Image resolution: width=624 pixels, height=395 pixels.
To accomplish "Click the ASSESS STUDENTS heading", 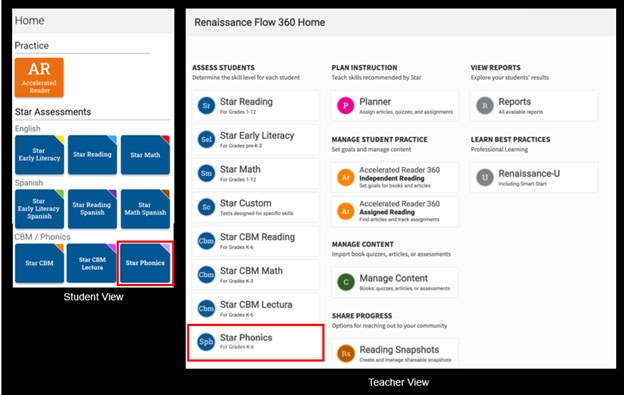I will click(223, 68).
